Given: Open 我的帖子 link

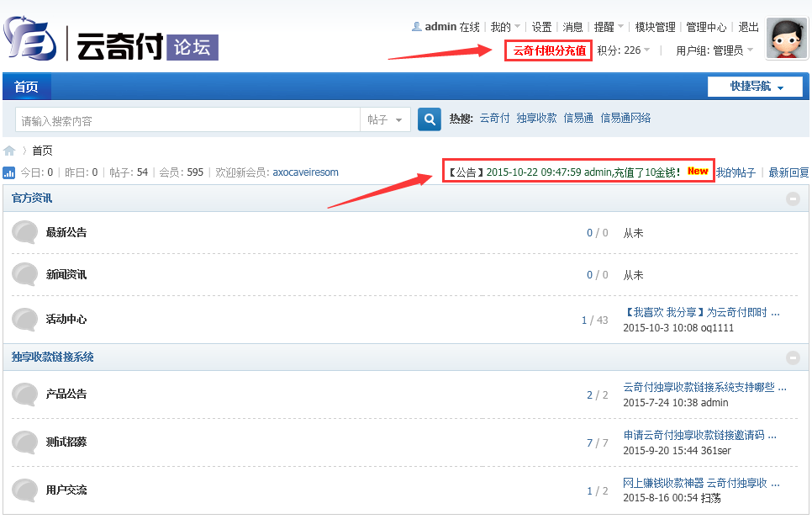Looking at the screenshot, I should (x=736, y=172).
